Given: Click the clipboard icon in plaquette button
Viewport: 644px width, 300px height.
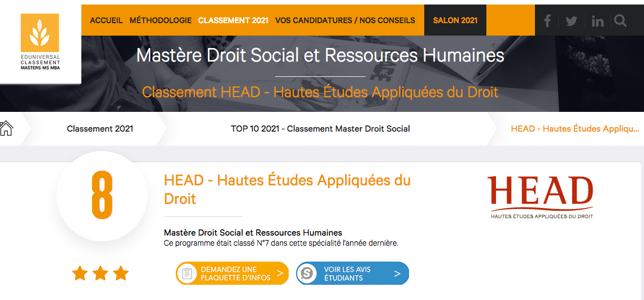Looking at the screenshot, I should click(x=188, y=273).
